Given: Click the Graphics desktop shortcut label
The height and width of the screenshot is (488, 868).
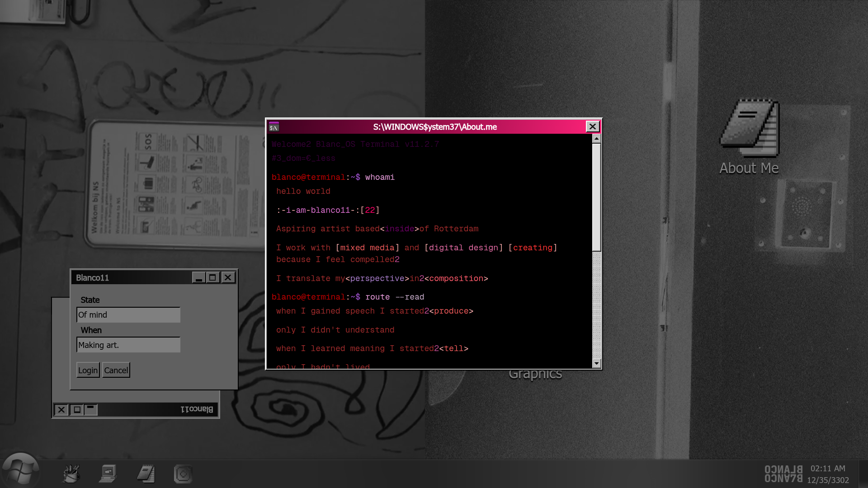Looking at the screenshot, I should (x=535, y=374).
